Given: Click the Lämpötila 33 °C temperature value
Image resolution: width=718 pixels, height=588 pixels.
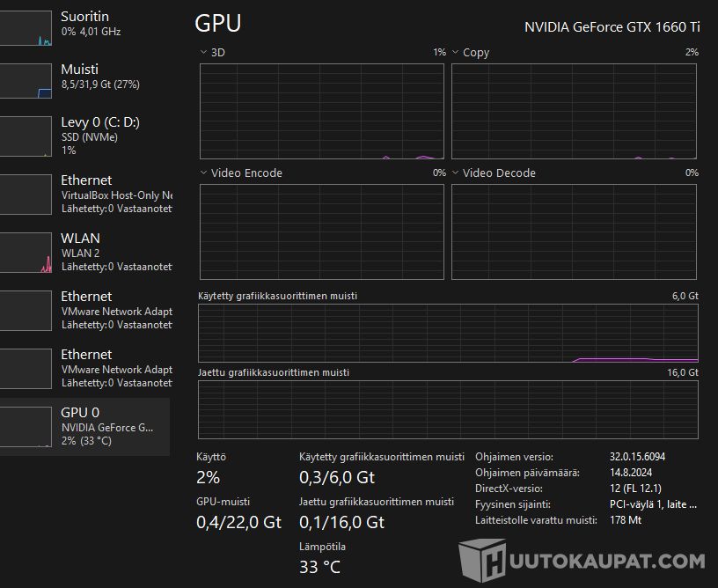Looking at the screenshot, I should click(x=319, y=567).
